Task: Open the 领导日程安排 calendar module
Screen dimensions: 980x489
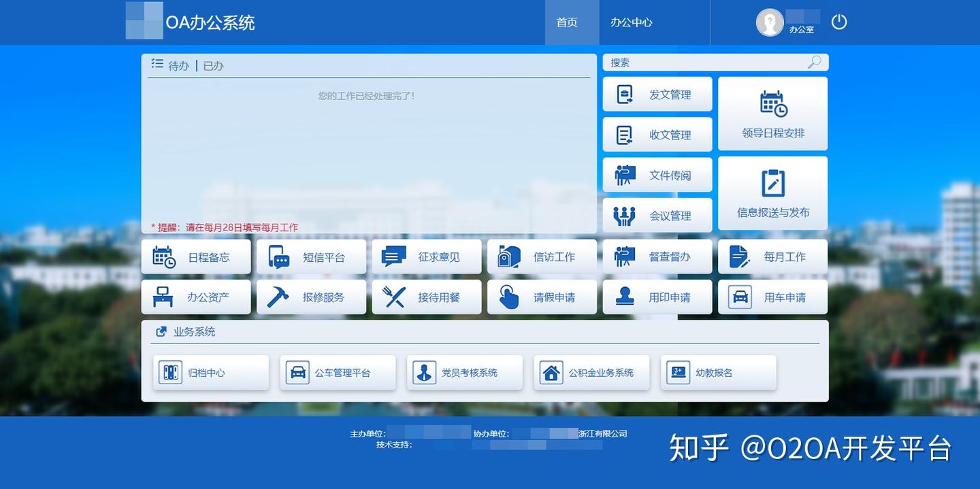Action: [x=772, y=113]
